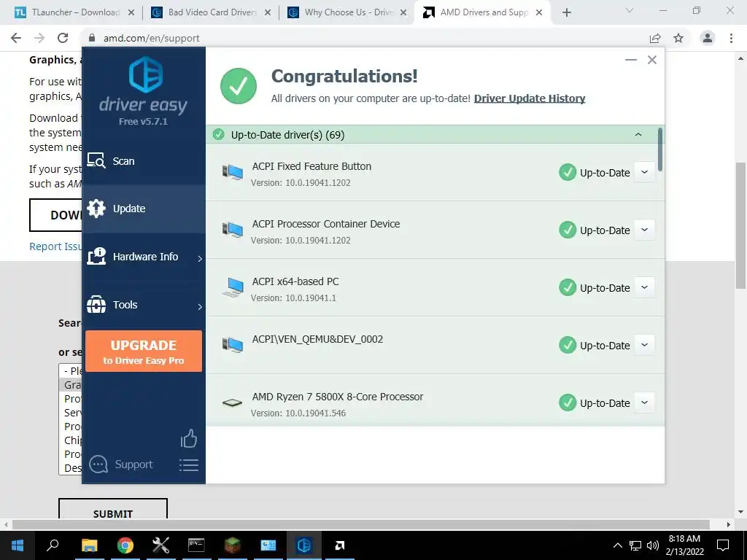Click the Scan magnifier monitor icon
The width and height of the screenshot is (747, 560).
96,161
